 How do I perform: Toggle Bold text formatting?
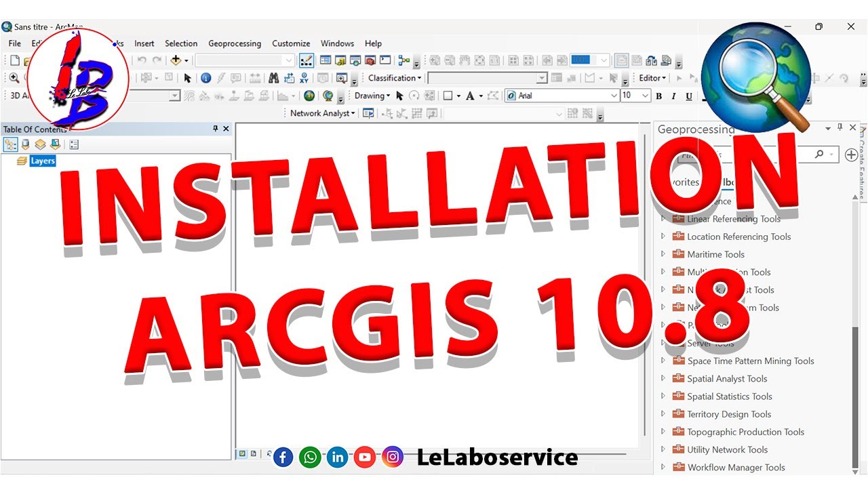(x=658, y=96)
